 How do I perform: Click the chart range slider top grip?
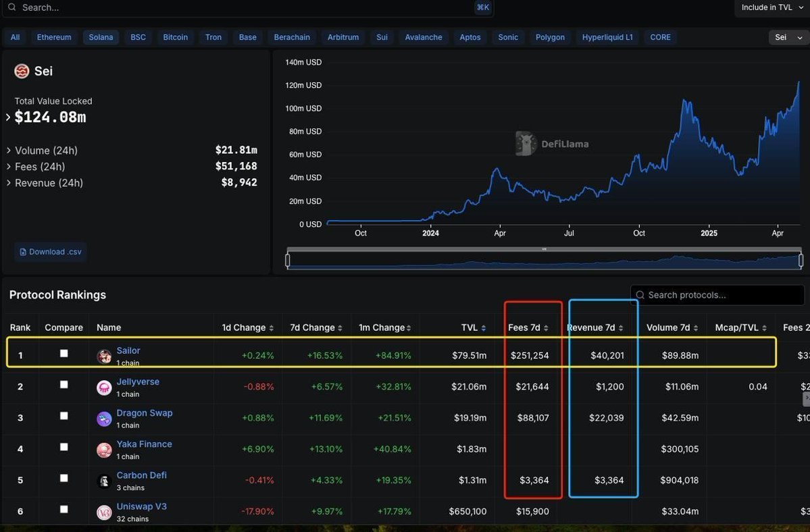(x=544, y=249)
